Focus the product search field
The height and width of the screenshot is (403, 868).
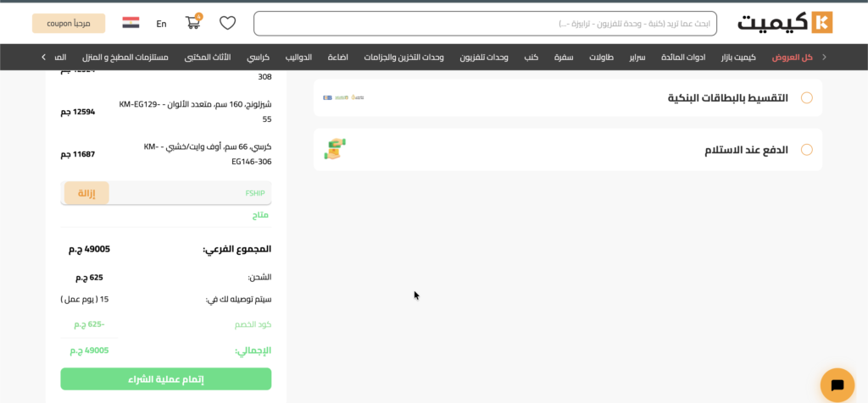(485, 24)
